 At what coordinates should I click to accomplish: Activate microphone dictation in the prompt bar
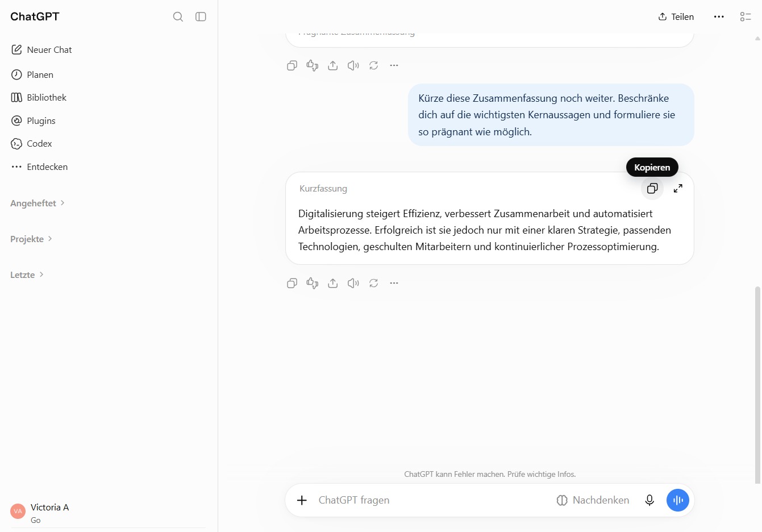(649, 500)
